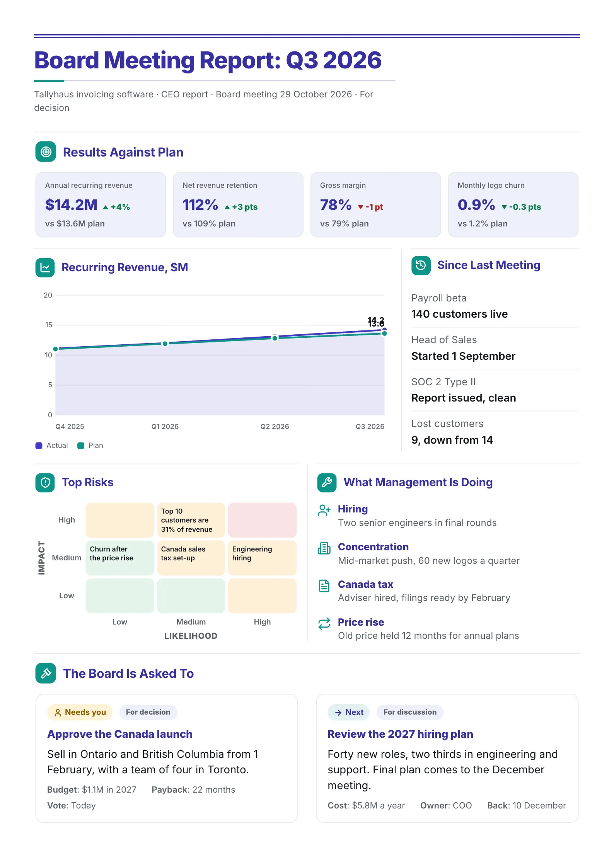
Task: Click the history clock icon beside Since Last Meeting
Action: 421,266
